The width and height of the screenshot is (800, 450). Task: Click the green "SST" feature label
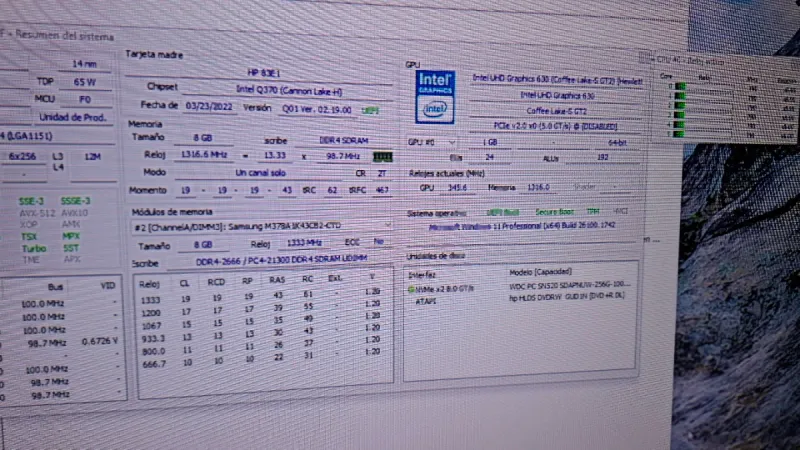pyautogui.click(x=71, y=248)
